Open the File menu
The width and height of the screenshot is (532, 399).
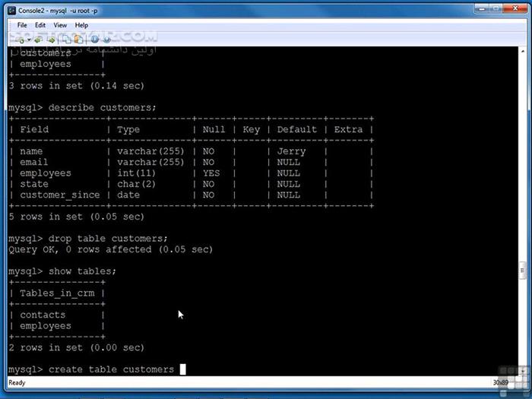point(22,25)
